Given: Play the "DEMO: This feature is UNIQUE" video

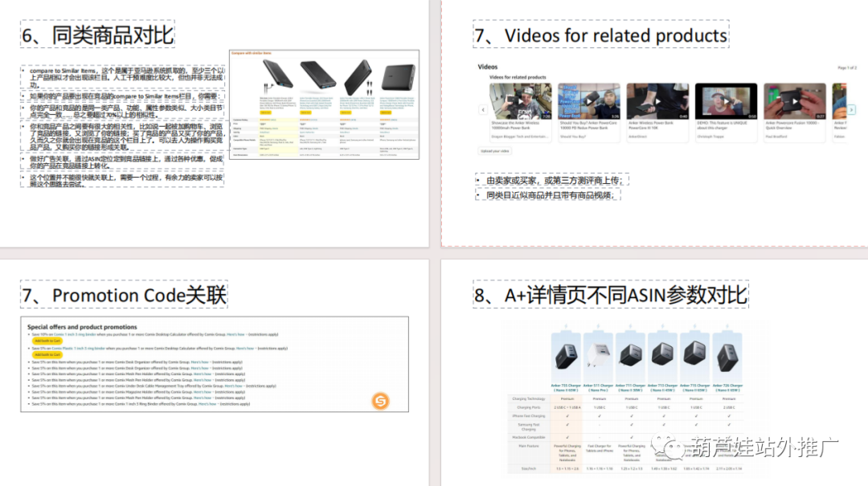Looking at the screenshot, I should tap(727, 101).
